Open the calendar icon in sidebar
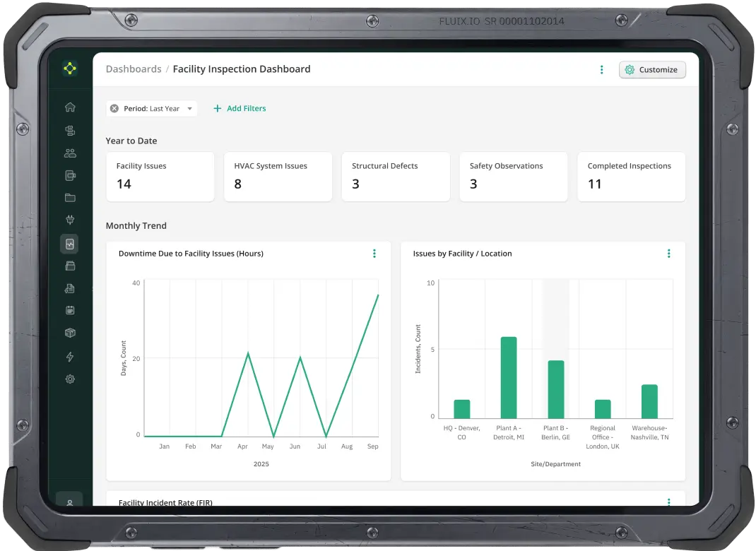756x551 pixels. point(70,310)
